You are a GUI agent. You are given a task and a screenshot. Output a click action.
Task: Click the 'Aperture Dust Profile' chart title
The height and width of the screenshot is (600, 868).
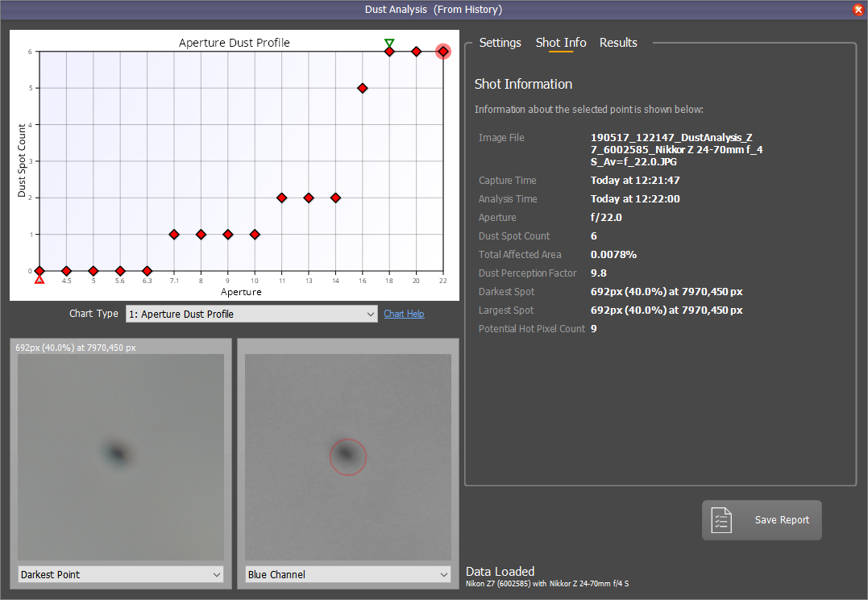coord(235,43)
